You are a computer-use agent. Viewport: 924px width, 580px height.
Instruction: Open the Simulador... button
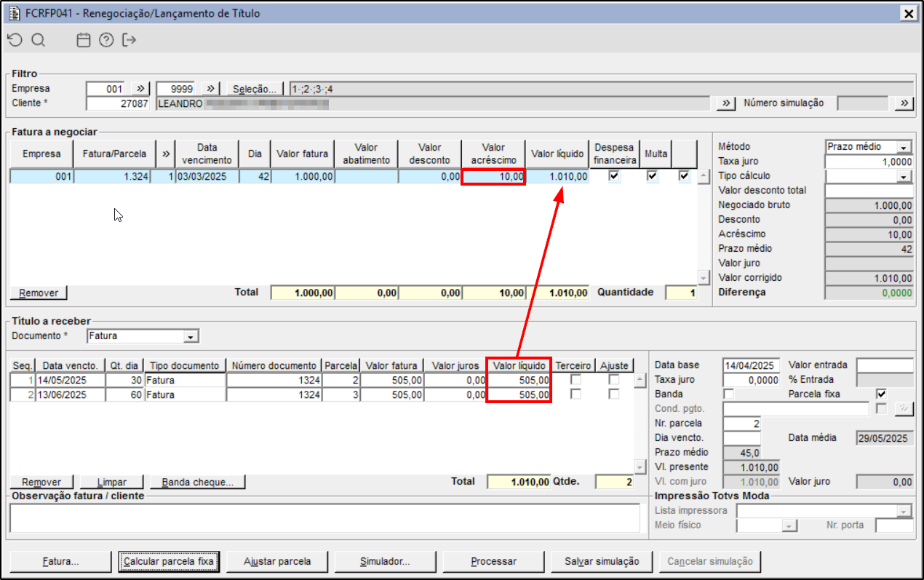[x=386, y=562]
